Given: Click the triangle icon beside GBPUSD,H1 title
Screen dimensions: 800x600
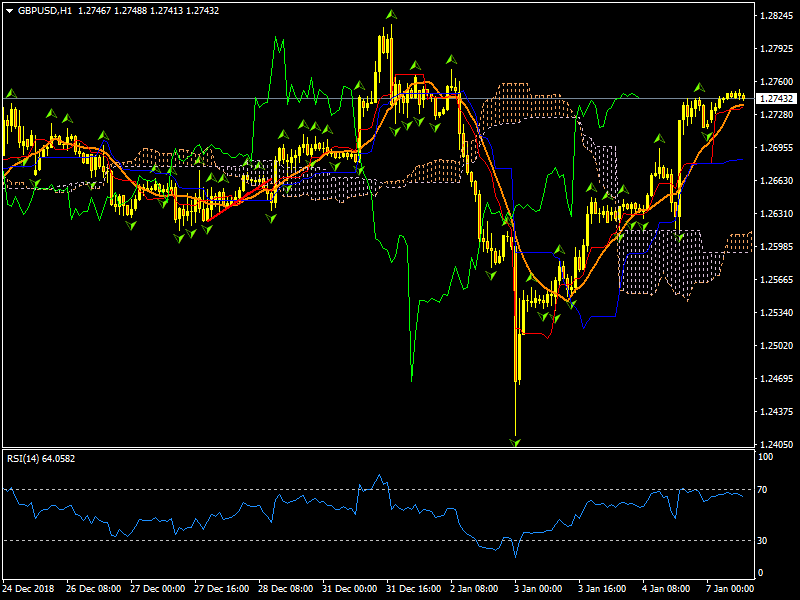Looking at the screenshot, I should (x=9, y=10).
